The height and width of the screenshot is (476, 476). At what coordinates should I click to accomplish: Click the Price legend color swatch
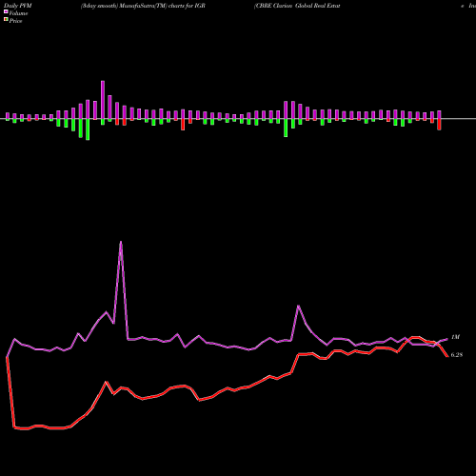click(x=6, y=20)
